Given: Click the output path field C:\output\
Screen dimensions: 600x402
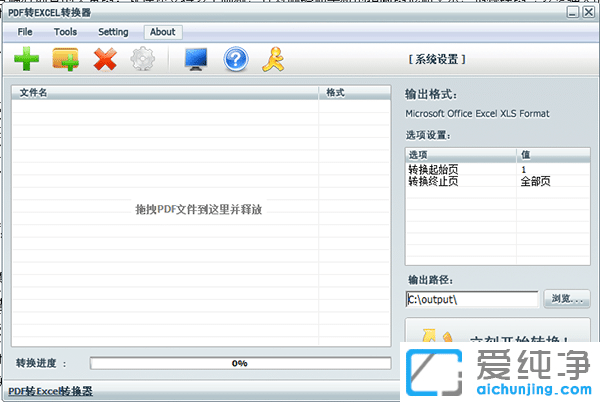Looking at the screenshot, I should 472,299.
